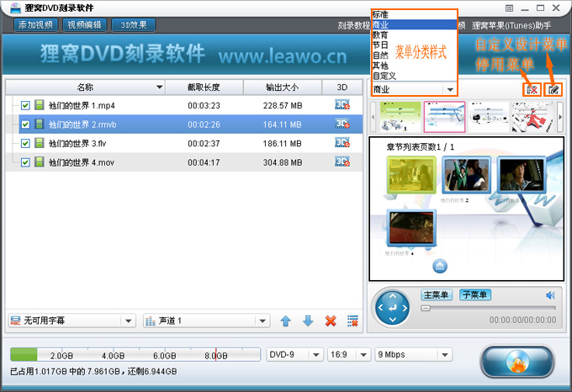
Task: Click the disc capacity usage bar
Action: (x=135, y=354)
